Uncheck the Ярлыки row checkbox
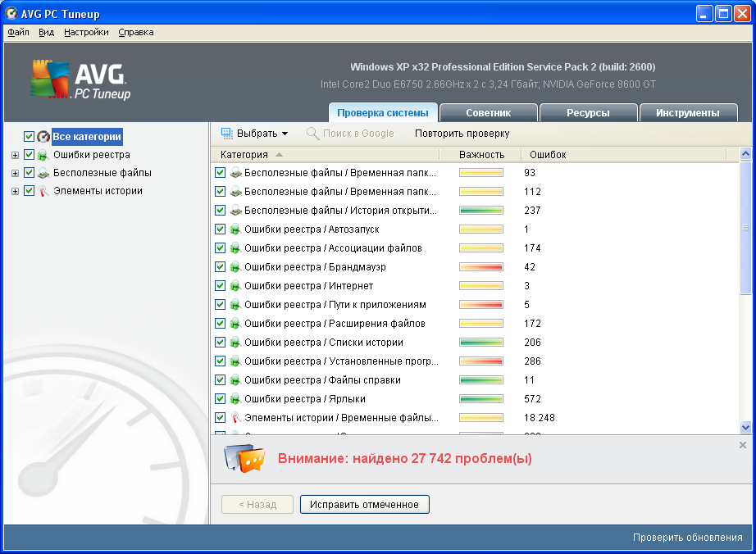This screenshot has height=554, width=756. coord(221,399)
